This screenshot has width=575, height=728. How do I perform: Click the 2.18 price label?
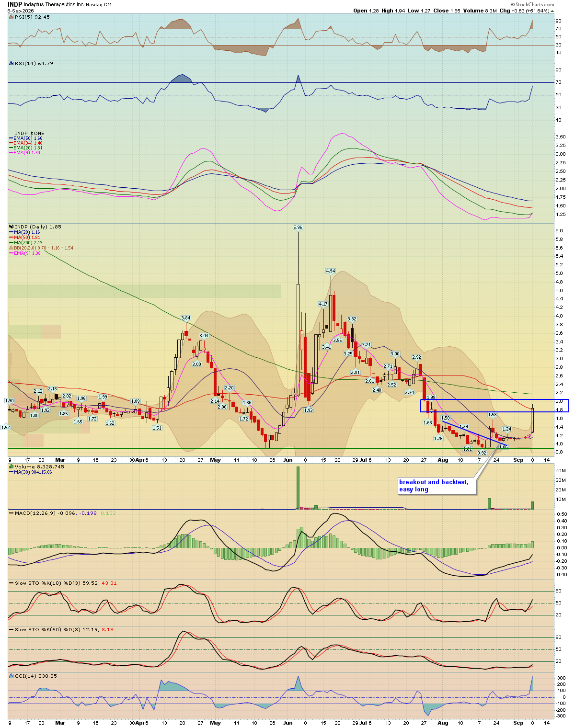pos(53,389)
